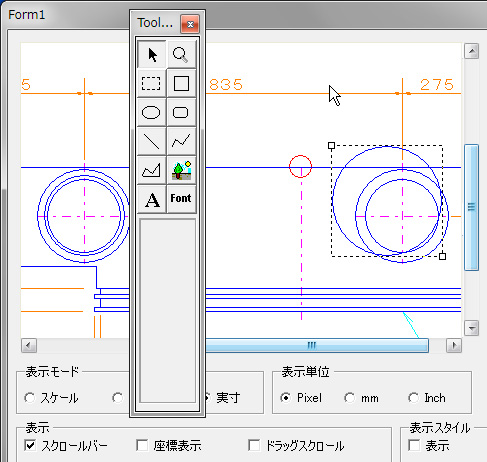Select the straight line tool
This screenshot has width=487, height=462.
[x=152, y=141]
